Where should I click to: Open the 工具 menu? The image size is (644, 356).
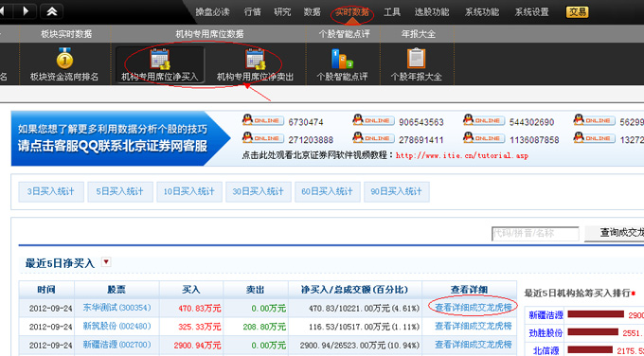(x=392, y=12)
